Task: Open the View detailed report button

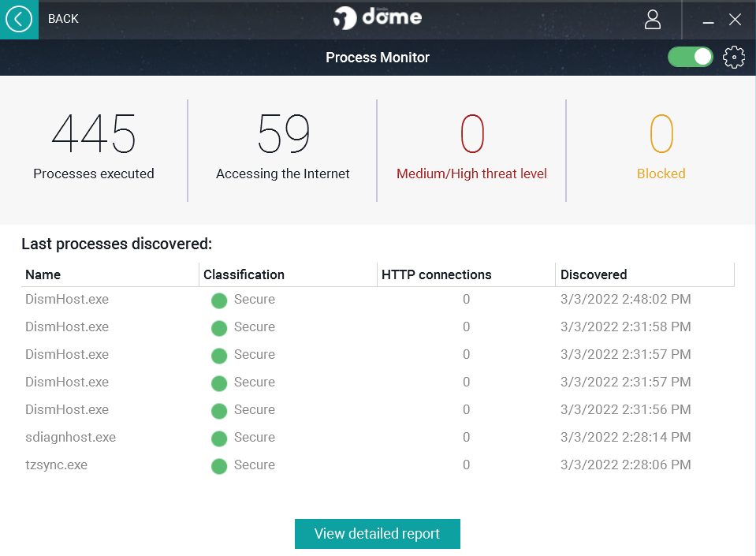Action: point(377,534)
